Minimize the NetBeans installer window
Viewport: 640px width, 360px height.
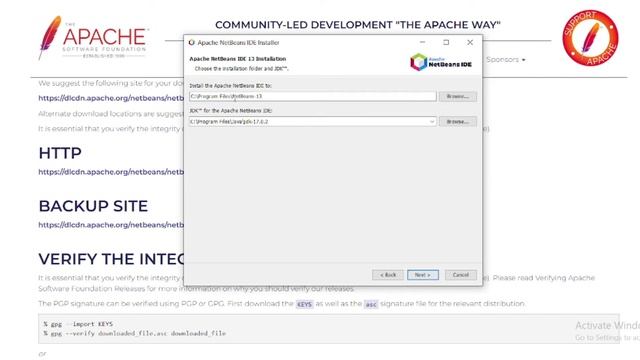[422, 42]
